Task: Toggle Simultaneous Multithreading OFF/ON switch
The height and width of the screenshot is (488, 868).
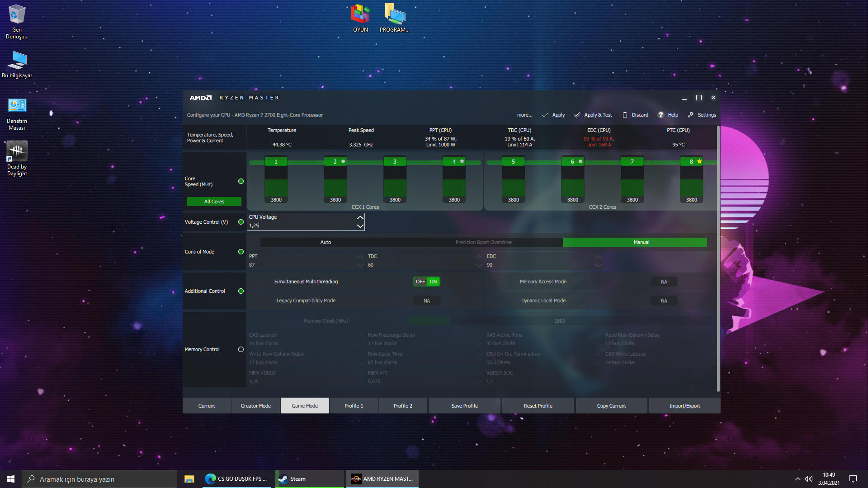Action: click(426, 282)
